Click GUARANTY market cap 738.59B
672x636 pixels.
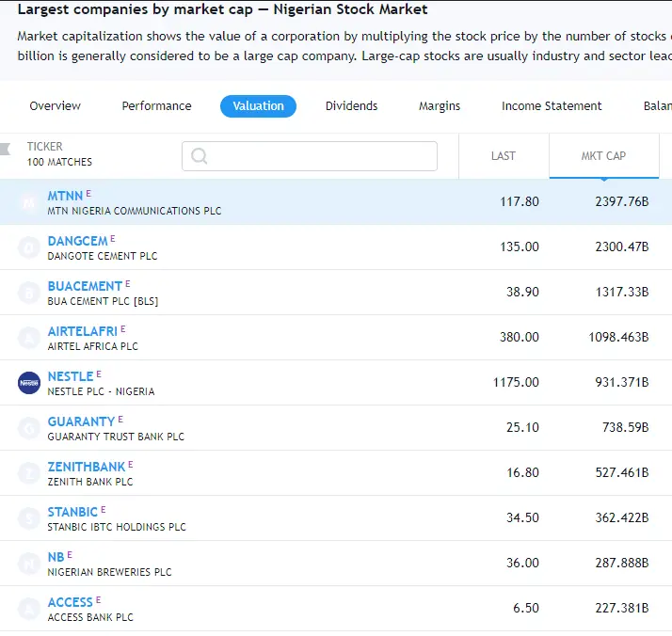point(625,428)
